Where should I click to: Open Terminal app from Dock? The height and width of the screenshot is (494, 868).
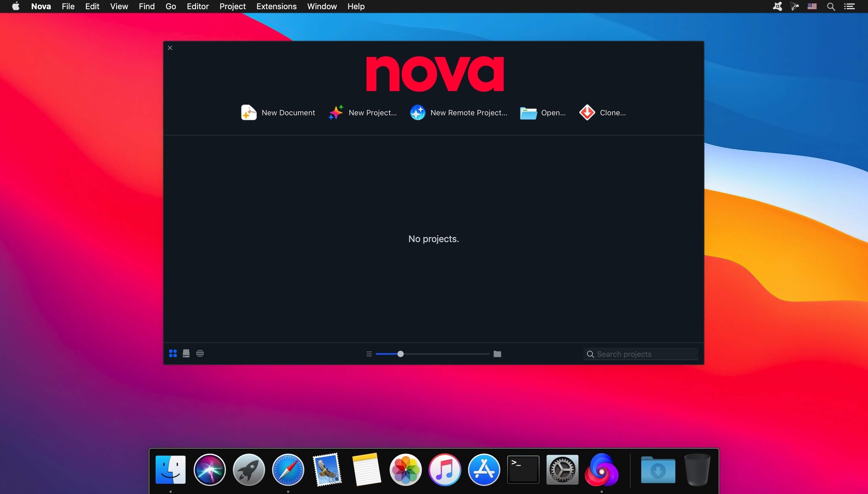click(x=523, y=470)
